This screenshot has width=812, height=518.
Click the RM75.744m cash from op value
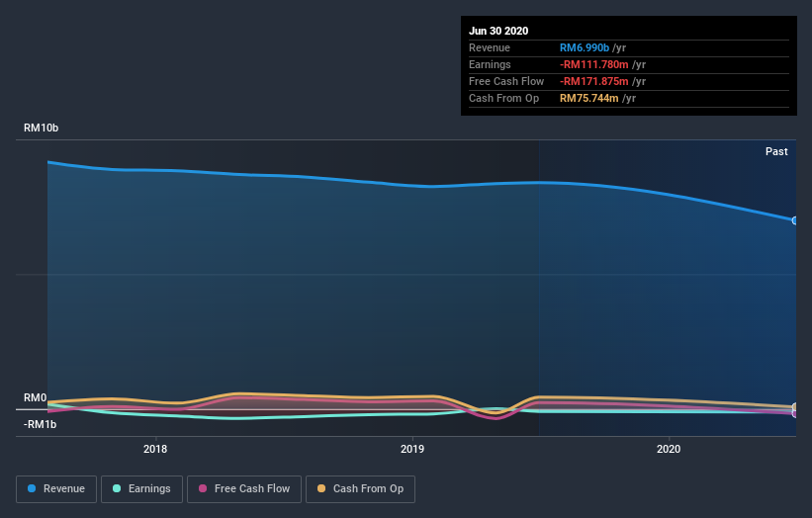click(588, 98)
